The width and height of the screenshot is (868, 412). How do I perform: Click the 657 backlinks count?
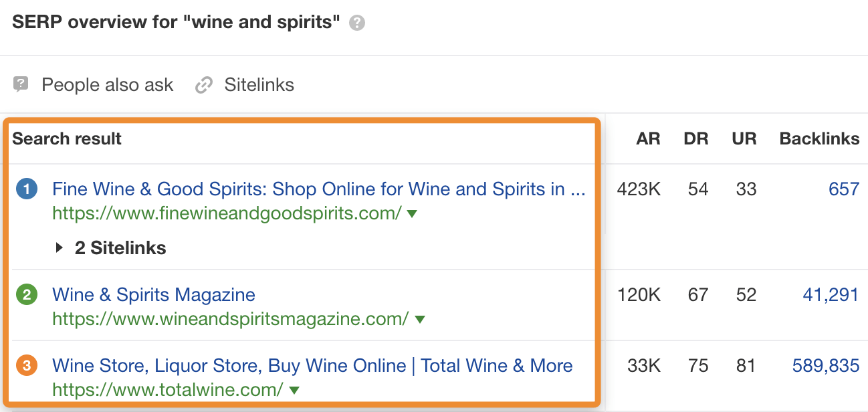(844, 189)
